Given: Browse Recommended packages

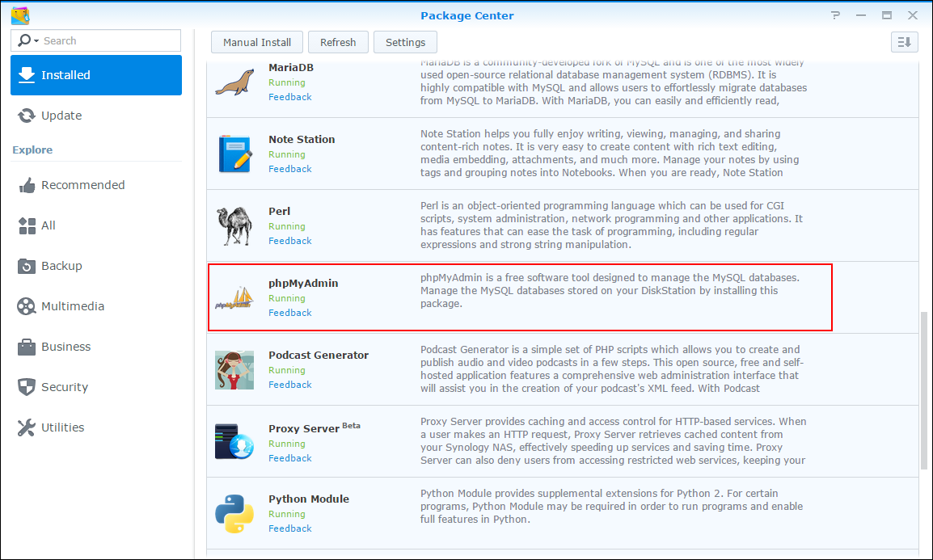Looking at the screenshot, I should [96, 185].
